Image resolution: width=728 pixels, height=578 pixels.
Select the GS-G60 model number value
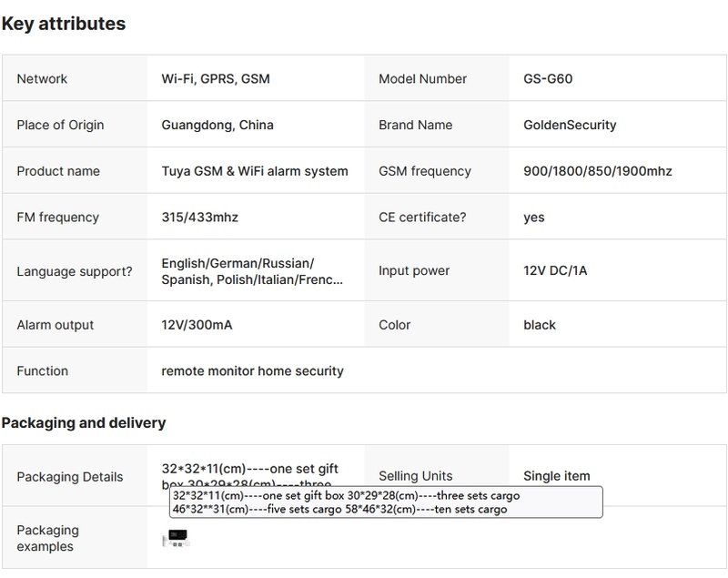pyautogui.click(x=547, y=79)
